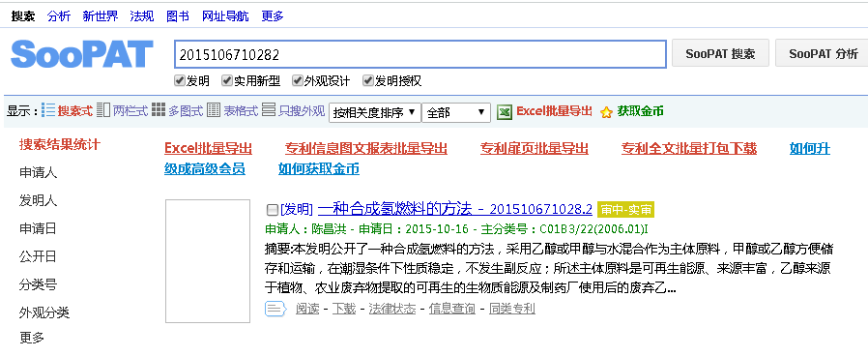This screenshot has width=868, height=357.
Task: Click 专利全文批量打包下载 link
Action: [x=688, y=149]
